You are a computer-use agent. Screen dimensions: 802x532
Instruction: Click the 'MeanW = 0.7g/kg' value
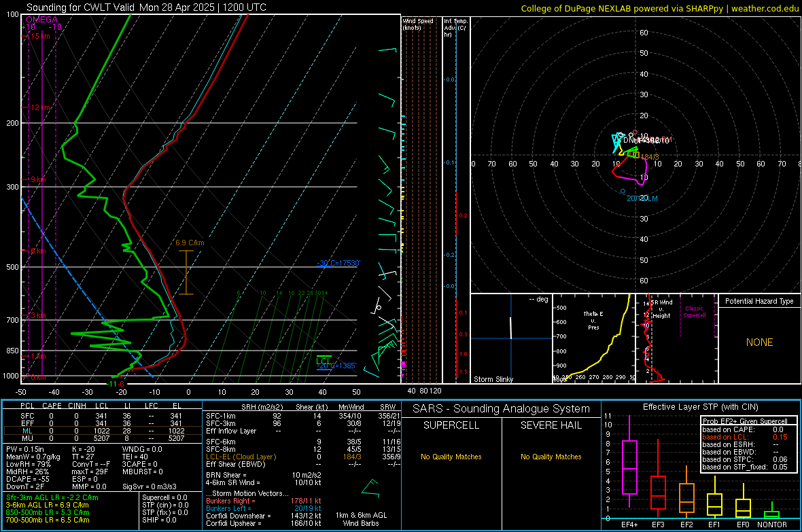click(x=33, y=457)
